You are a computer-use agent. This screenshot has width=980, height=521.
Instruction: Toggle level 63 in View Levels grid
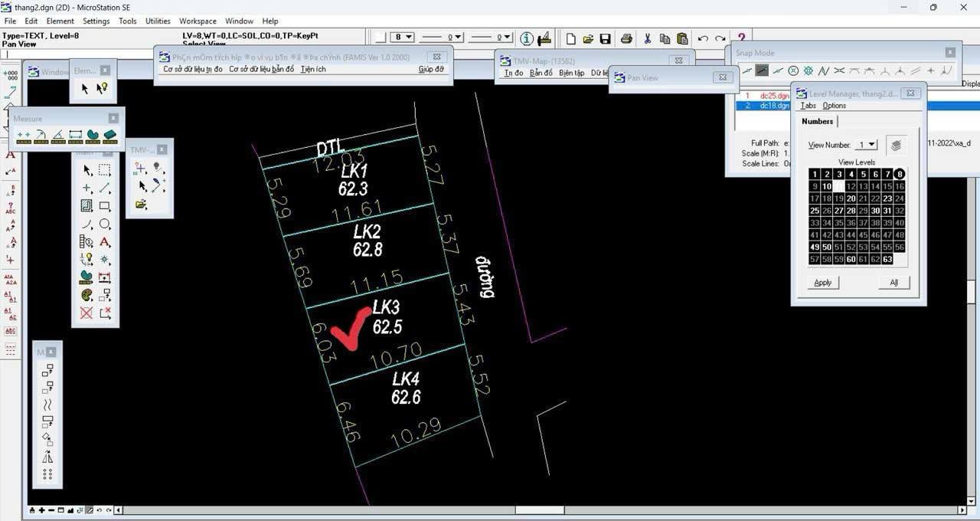tap(888, 259)
